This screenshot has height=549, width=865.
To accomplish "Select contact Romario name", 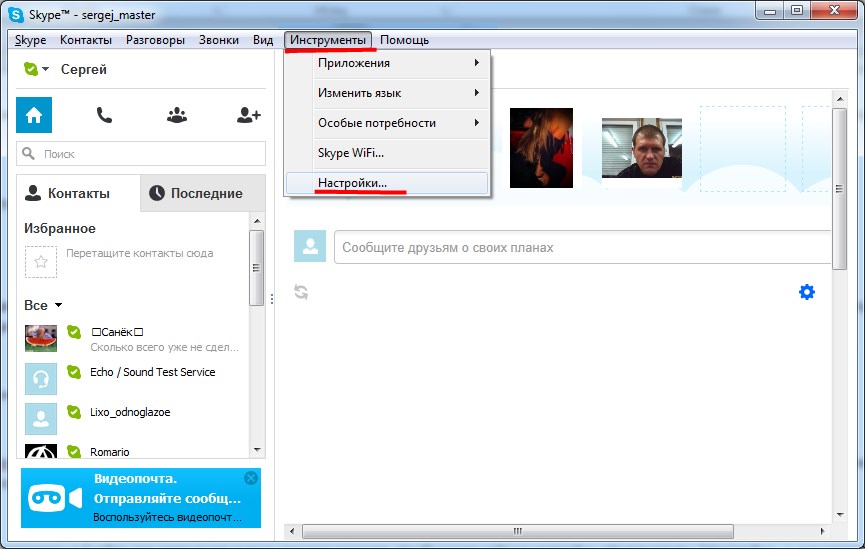I will (110, 452).
